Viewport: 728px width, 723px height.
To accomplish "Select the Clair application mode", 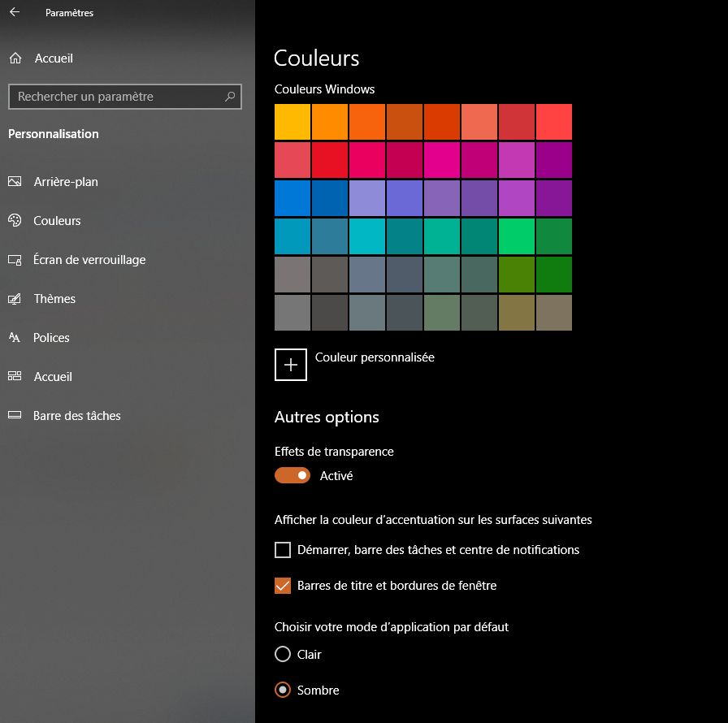I will [283, 654].
